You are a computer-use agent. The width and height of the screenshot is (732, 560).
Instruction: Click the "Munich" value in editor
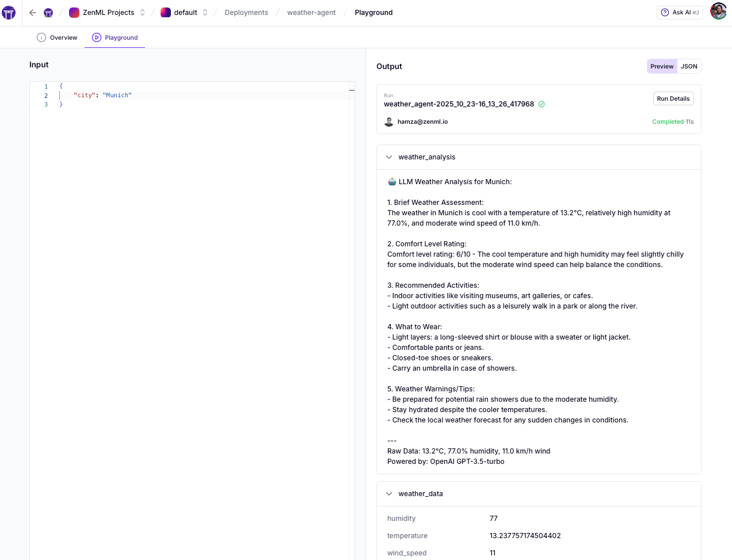(117, 96)
